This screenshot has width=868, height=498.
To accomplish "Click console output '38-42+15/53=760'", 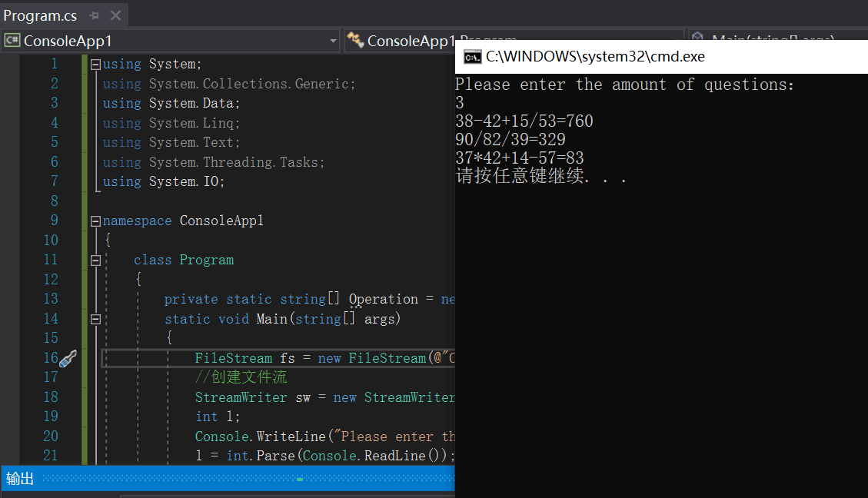I will click(524, 121).
